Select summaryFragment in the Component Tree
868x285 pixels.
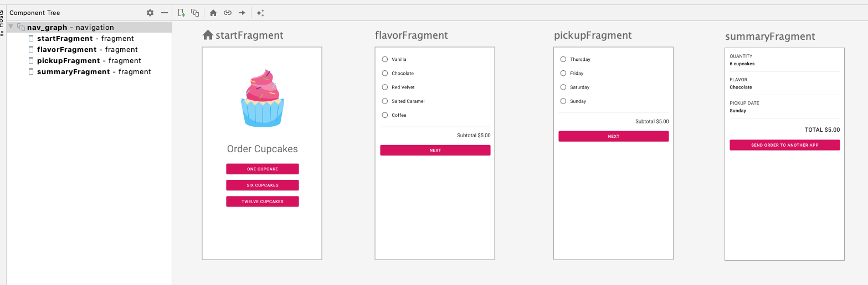(x=73, y=72)
